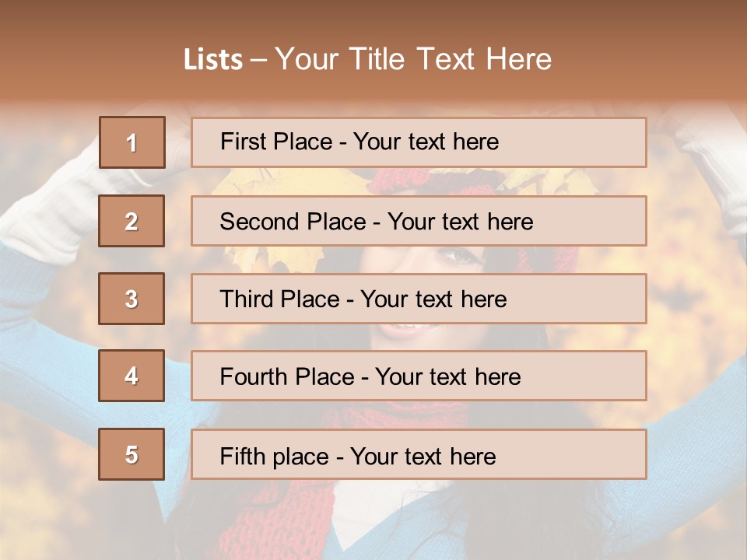Image resolution: width=747 pixels, height=560 pixels.
Task: Click the number 5 box
Action: point(132,454)
